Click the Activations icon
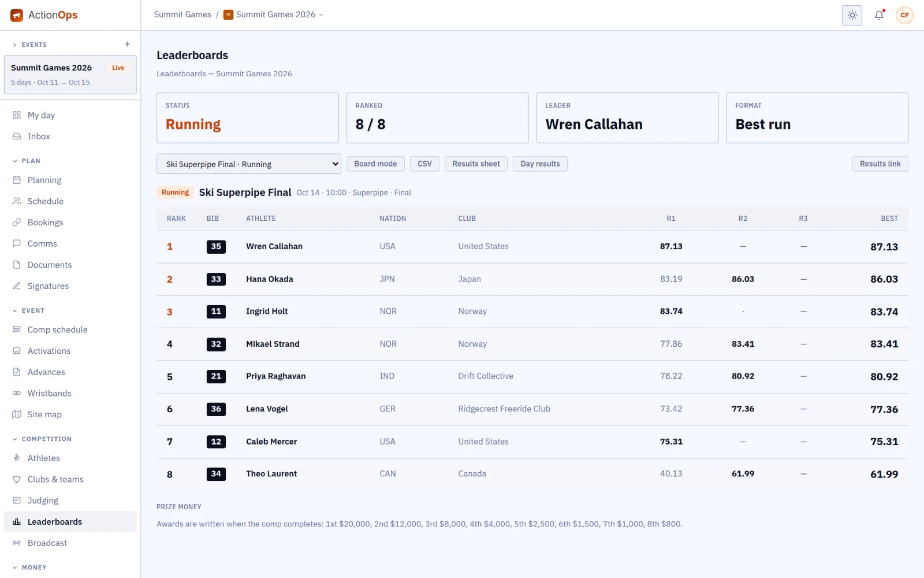The image size is (924, 578). pos(17,351)
